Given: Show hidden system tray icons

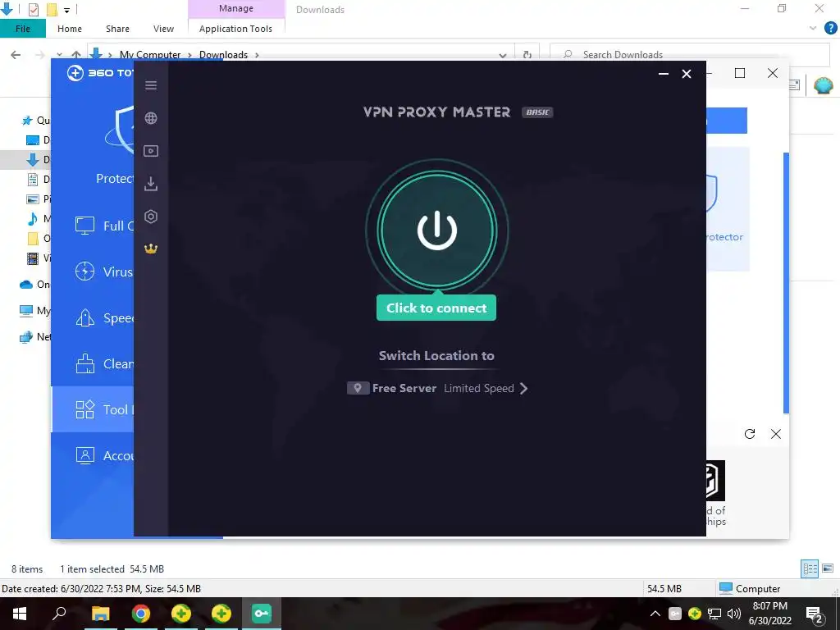Looking at the screenshot, I should pyautogui.click(x=655, y=614).
